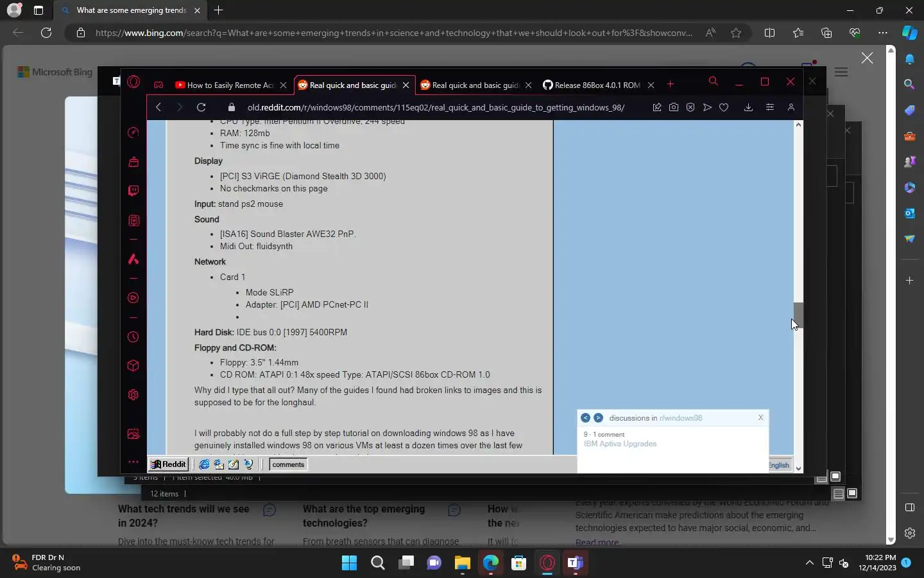The image size is (924, 578).
Task: Open Opera Easy Setup sliders icon
Action: pos(770,107)
